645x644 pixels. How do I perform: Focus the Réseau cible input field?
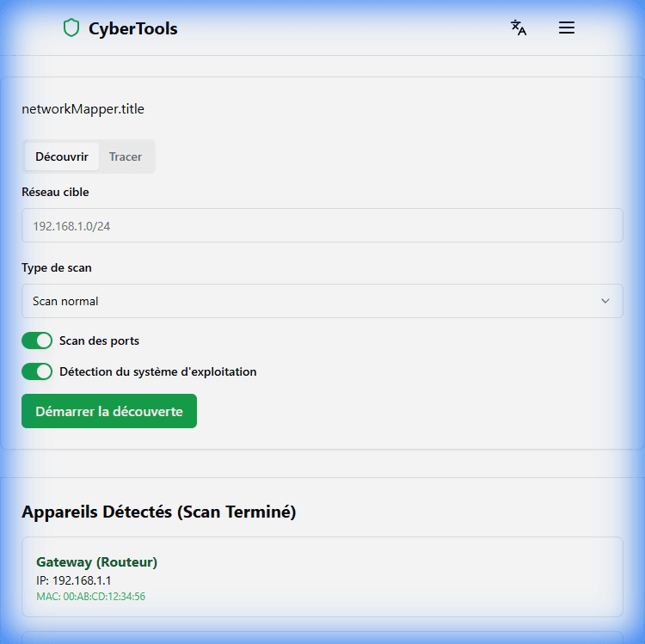point(322,225)
